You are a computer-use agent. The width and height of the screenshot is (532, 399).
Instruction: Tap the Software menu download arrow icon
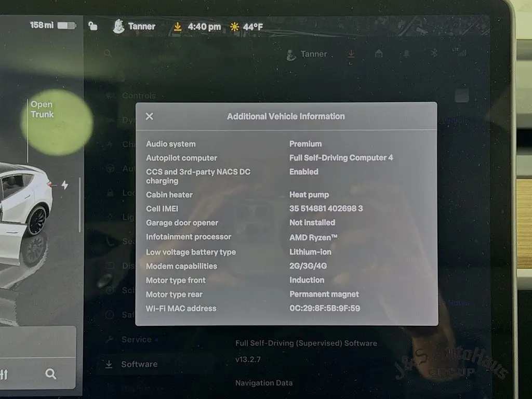pos(109,364)
